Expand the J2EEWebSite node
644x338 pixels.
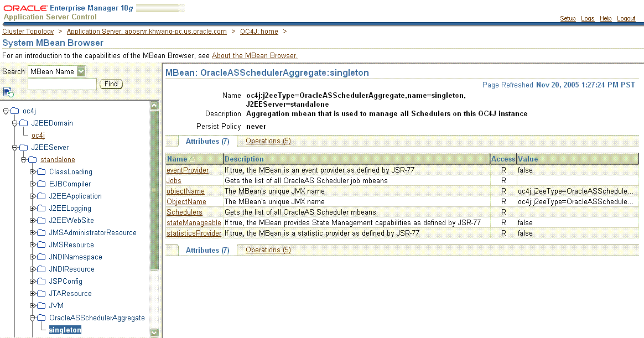33,221
